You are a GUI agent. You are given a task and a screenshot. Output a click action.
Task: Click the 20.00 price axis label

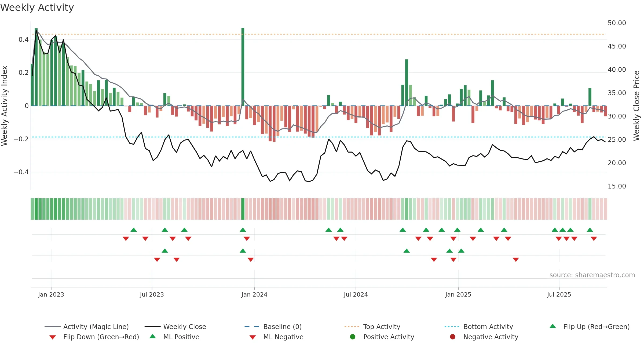[617, 163]
